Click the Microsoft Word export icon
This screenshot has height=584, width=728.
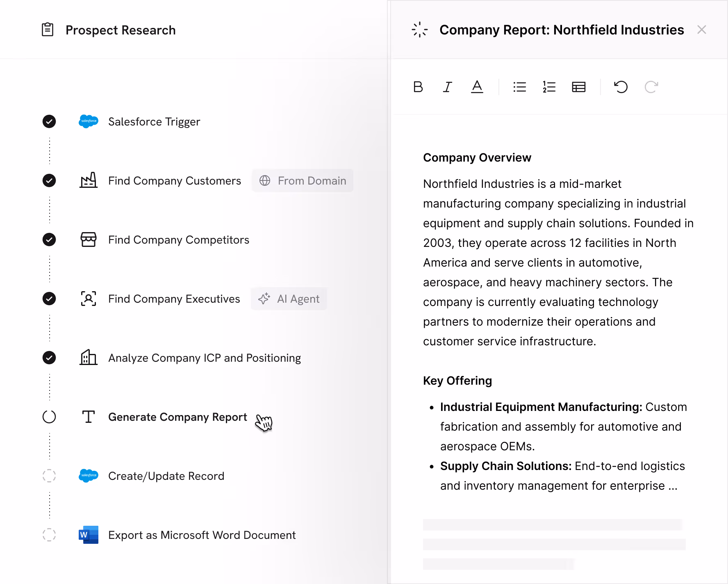[x=88, y=535]
